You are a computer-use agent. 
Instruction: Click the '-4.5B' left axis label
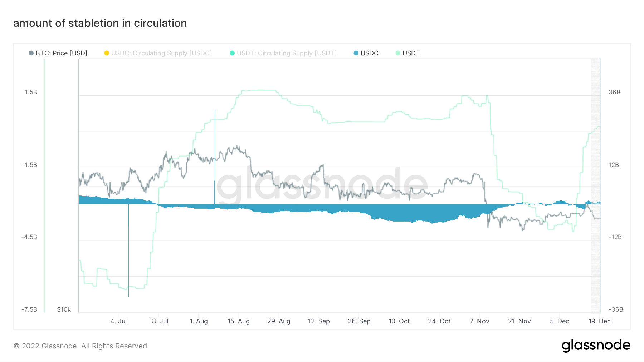[29, 237]
